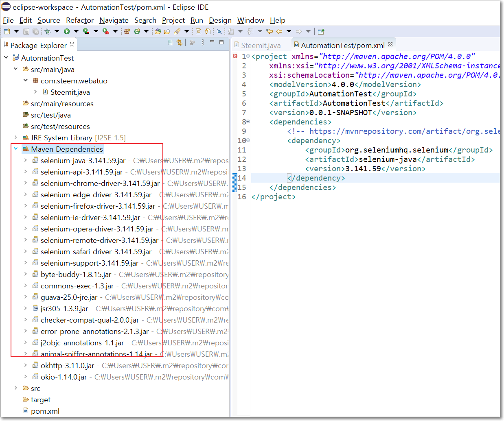This screenshot has height=421, width=504.
Task: Close the Package Explorer tab
Action: coord(72,44)
